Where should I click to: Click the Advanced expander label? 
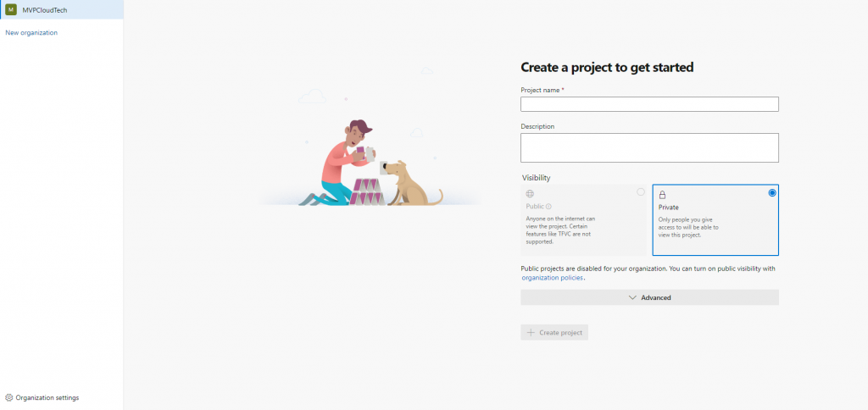coord(656,297)
